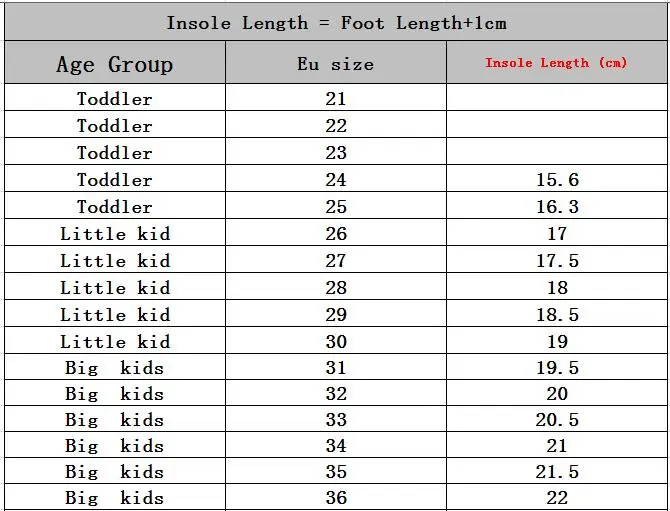670x511 pixels.
Task: Click the Eu size 36 cell
Action: pos(336,498)
